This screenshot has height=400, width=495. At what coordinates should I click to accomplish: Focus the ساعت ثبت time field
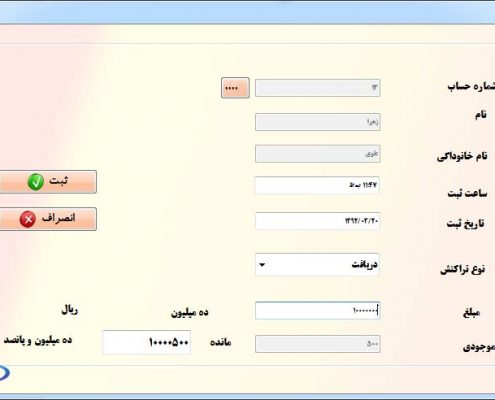click(x=317, y=185)
